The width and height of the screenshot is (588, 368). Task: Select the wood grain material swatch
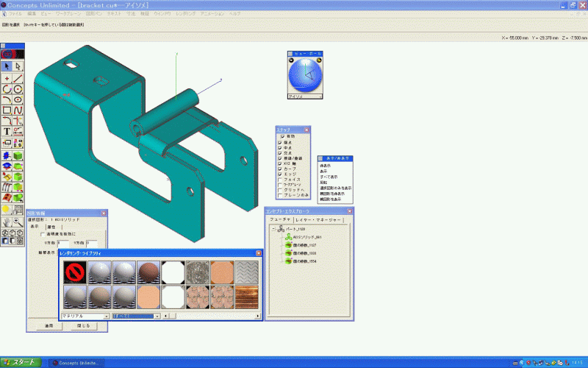point(247,296)
